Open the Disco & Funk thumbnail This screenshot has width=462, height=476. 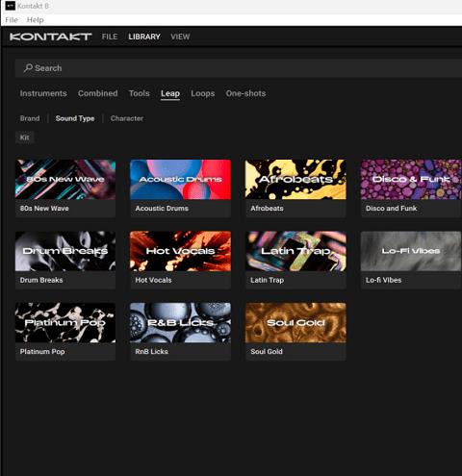click(411, 180)
